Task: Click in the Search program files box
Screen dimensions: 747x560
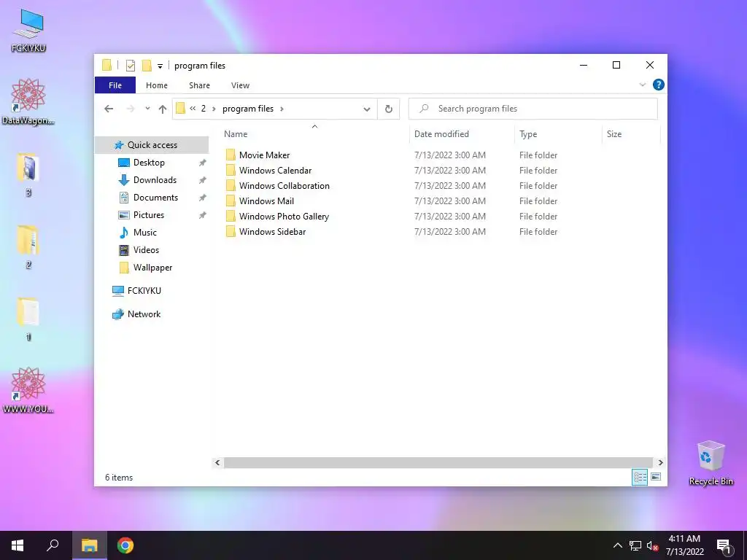Action: click(x=533, y=109)
